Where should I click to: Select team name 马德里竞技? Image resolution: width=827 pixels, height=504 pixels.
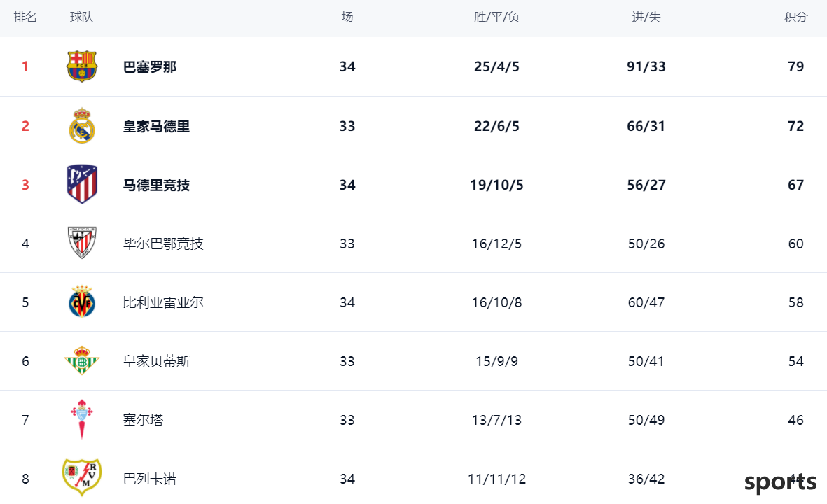[x=156, y=185]
